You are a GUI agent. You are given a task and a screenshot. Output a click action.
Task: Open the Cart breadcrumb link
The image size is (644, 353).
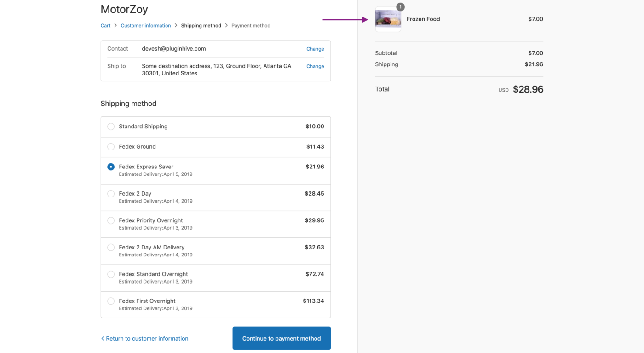point(105,26)
